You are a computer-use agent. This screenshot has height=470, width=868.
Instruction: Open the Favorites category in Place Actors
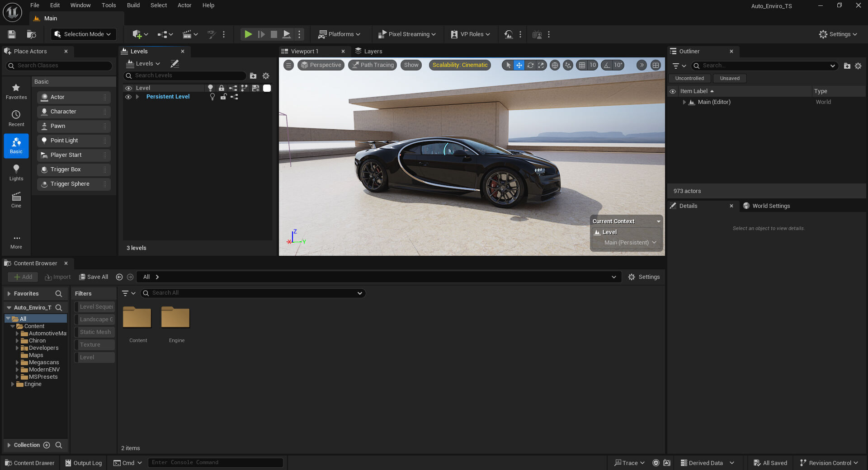coord(16,91)
